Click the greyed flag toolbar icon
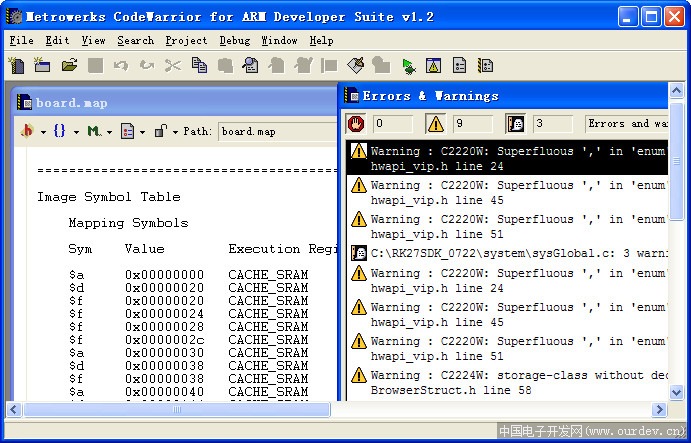Image resolution: width=691 pixels, height=443 pixels. coord(329,66)
